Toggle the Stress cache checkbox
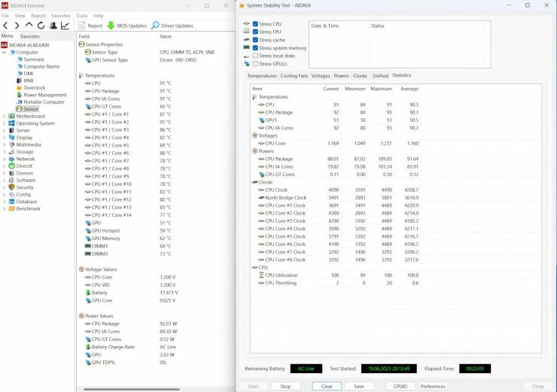Image resolution: width=557 pixels, height=392 pixels. click(x=255, y=40)
